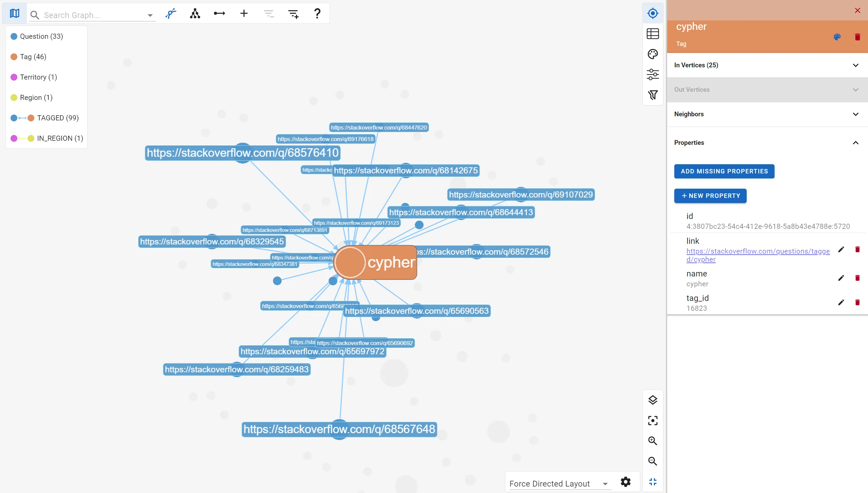The width and height of the screenshot is (868, 493).
Task: Collapse the Properties section
Action: pyautogui.click(x=767, y=143)
